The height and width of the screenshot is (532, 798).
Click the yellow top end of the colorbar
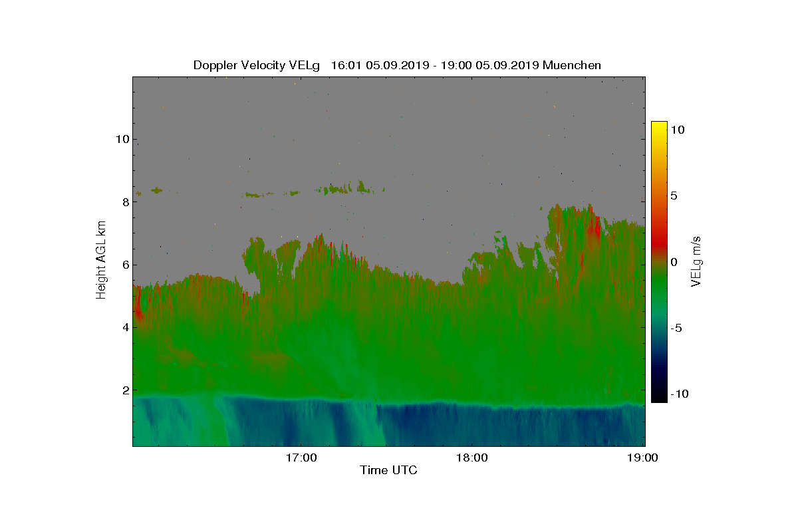[659, 126]
